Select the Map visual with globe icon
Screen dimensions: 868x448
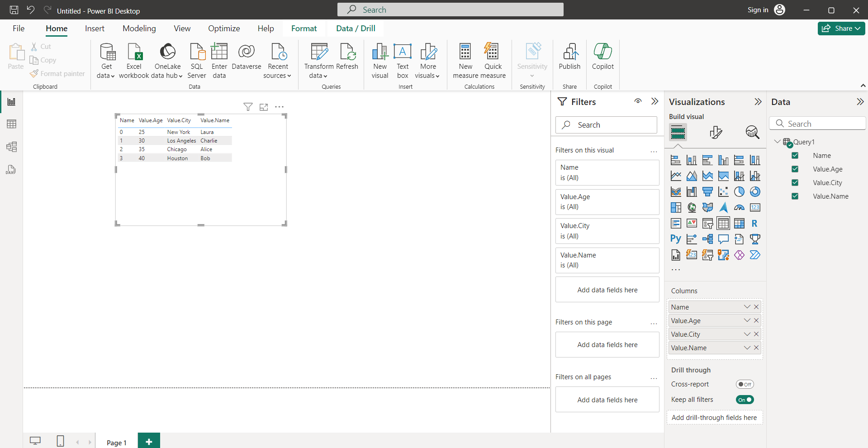tap(692, 207)
